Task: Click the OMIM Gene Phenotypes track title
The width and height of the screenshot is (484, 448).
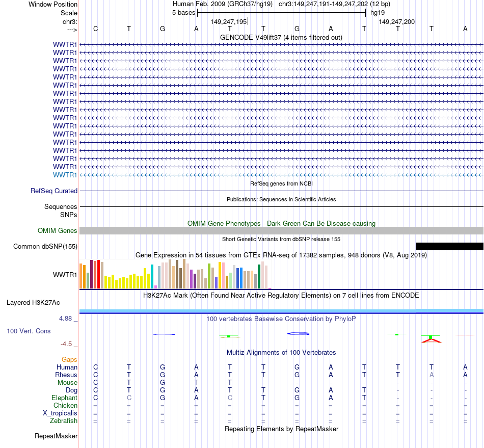Action: (281, 223)
